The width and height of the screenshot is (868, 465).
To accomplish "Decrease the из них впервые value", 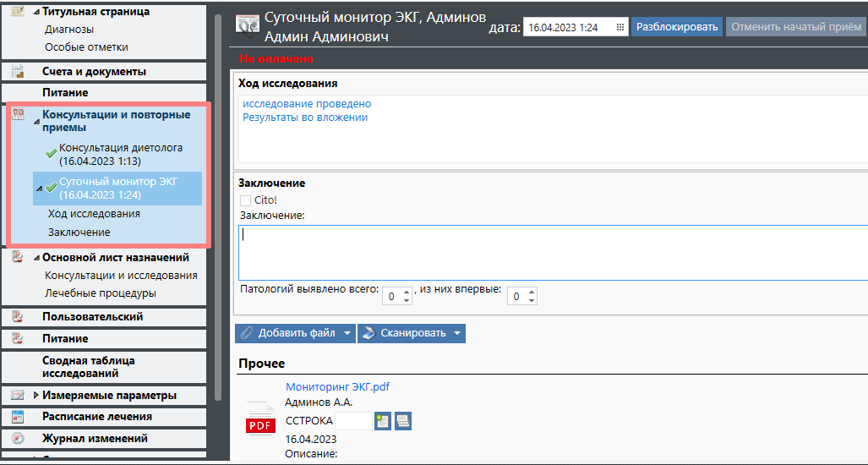I will coord(531,301).
